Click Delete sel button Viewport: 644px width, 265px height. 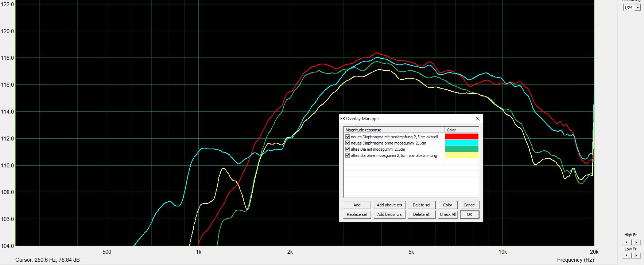[421, 205]
